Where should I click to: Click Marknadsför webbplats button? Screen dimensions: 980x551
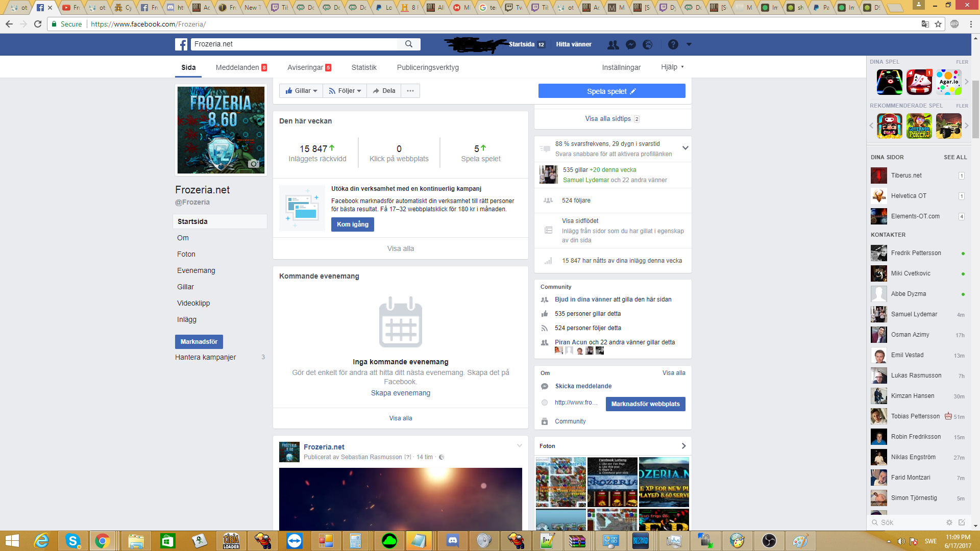pos(646,404)
